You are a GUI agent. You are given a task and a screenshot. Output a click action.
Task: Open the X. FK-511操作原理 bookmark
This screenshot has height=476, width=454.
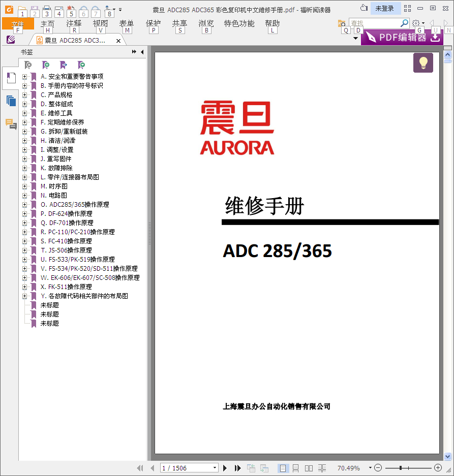[x=66, y=287]
